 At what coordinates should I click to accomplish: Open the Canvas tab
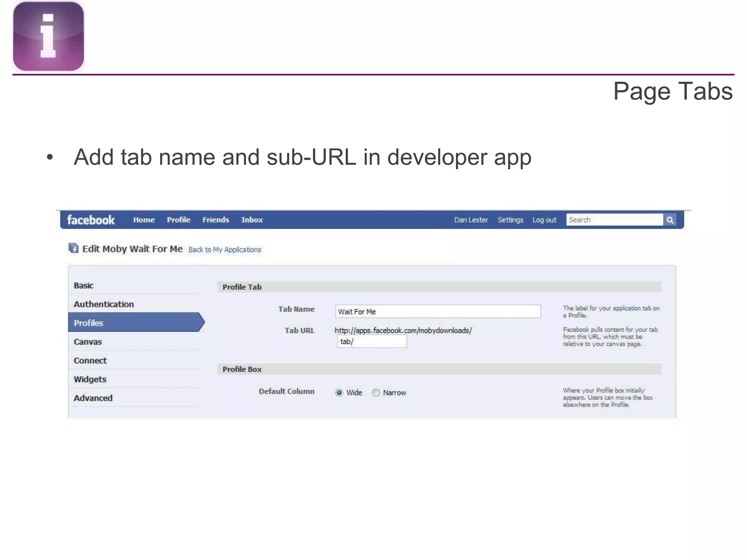click(133, 342)
